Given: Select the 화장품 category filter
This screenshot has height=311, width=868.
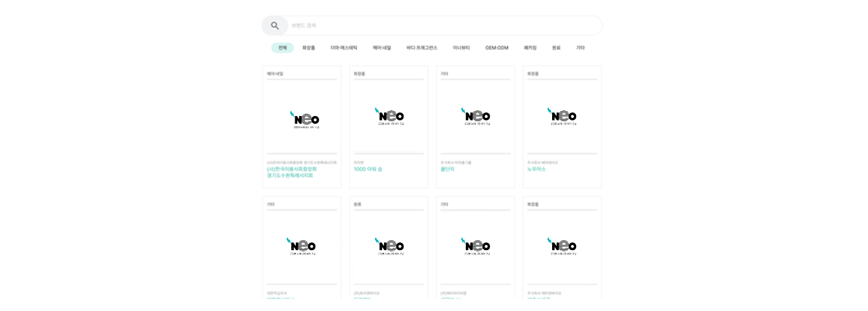Looking at the screenshot, I should pos(309,48).
